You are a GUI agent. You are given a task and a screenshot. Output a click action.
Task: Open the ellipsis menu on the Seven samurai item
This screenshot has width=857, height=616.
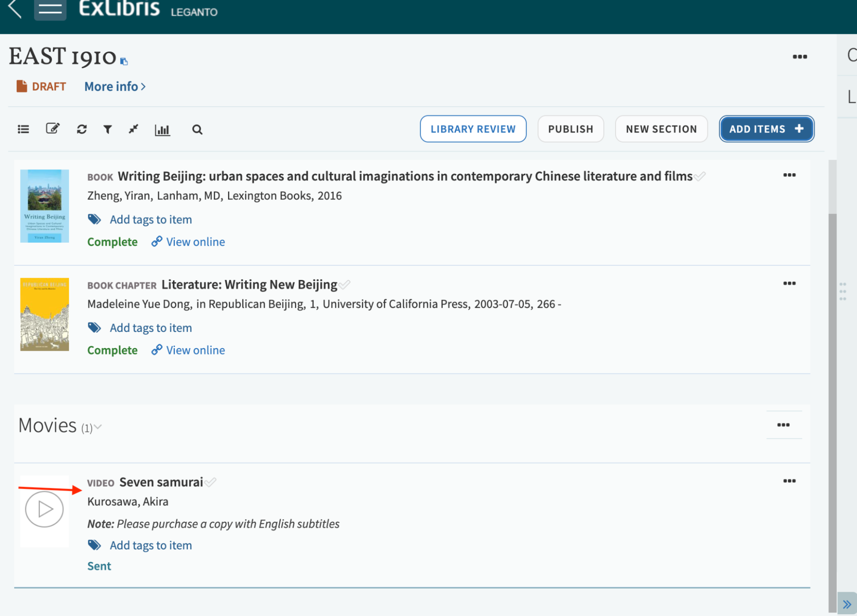[x=789, y=481]
